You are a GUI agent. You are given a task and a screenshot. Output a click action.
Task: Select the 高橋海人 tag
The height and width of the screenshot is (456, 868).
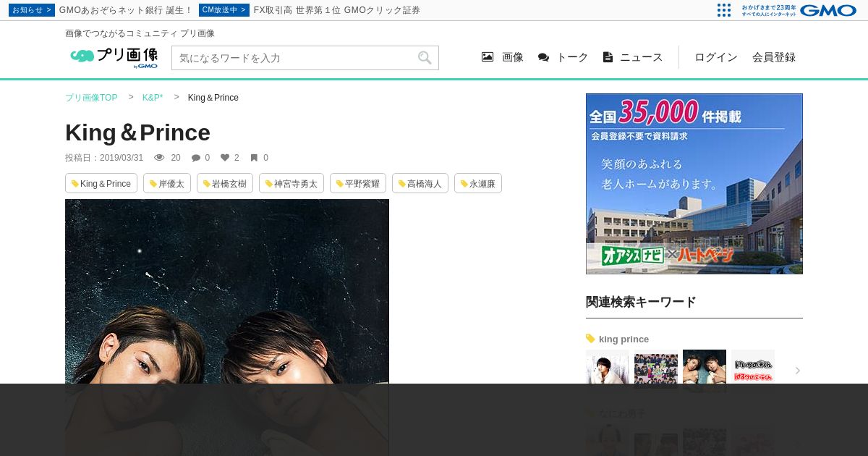coord(420,184)
